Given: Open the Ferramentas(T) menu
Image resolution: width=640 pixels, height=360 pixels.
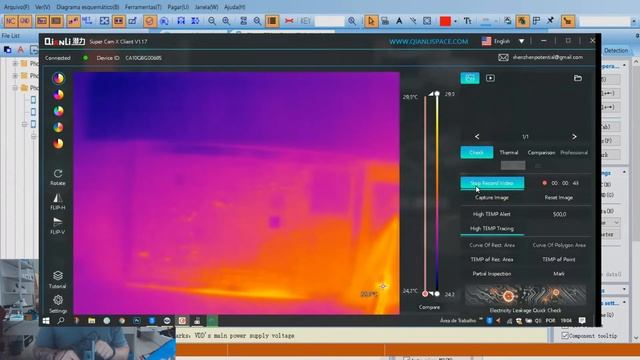Looking at the screenshot, I should click(x=143, y=7).
